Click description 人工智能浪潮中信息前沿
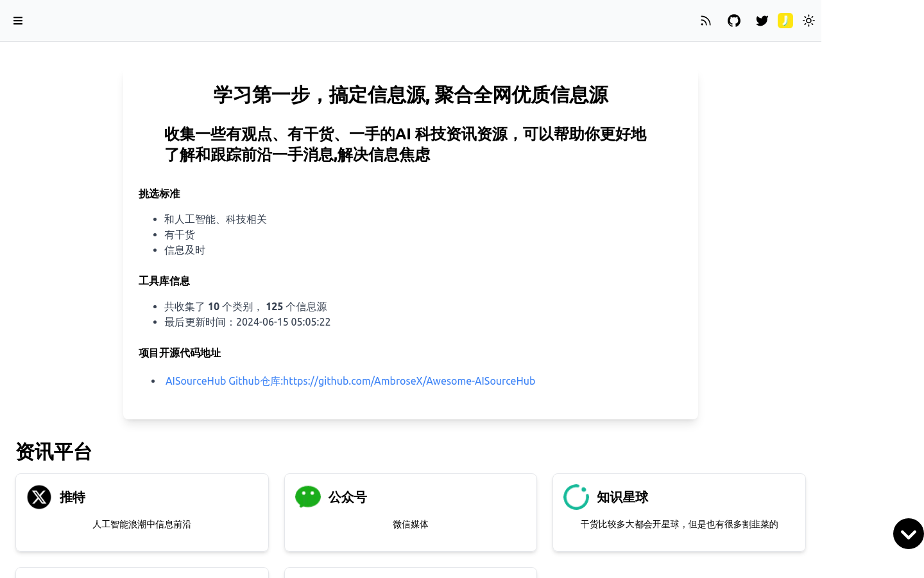This screenshot has width=924, height=578. 142,524
